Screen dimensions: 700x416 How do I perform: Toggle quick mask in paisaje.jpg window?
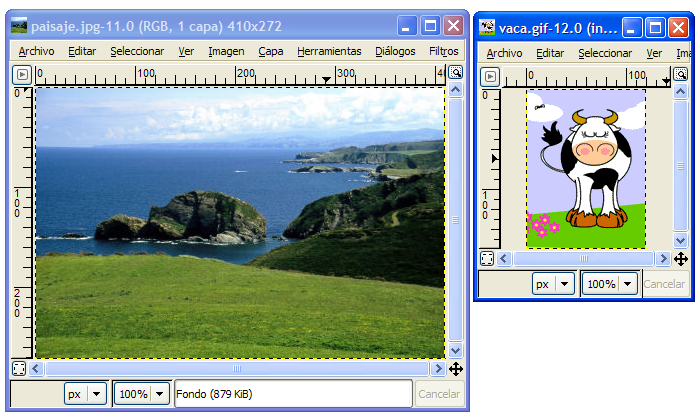pos(19,369)
